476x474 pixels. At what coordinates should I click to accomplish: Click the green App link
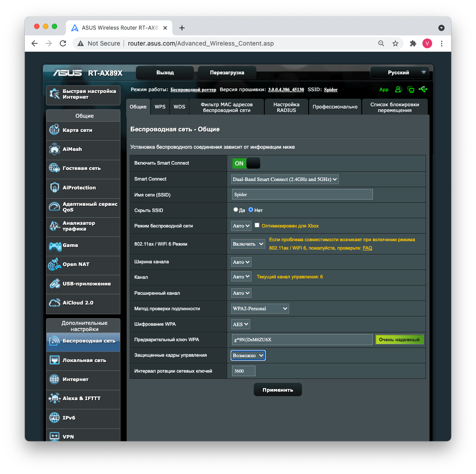point(384,89)
